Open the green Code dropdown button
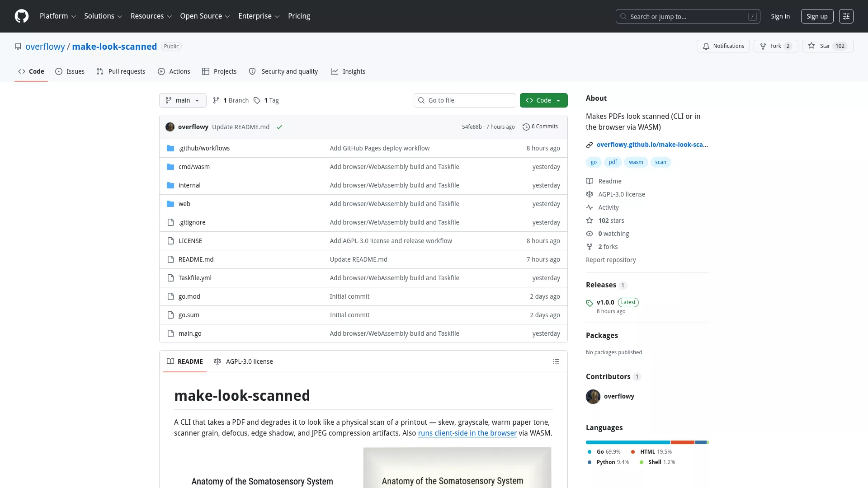This screenshot has height=488, width=868. (x=543, y=100)
